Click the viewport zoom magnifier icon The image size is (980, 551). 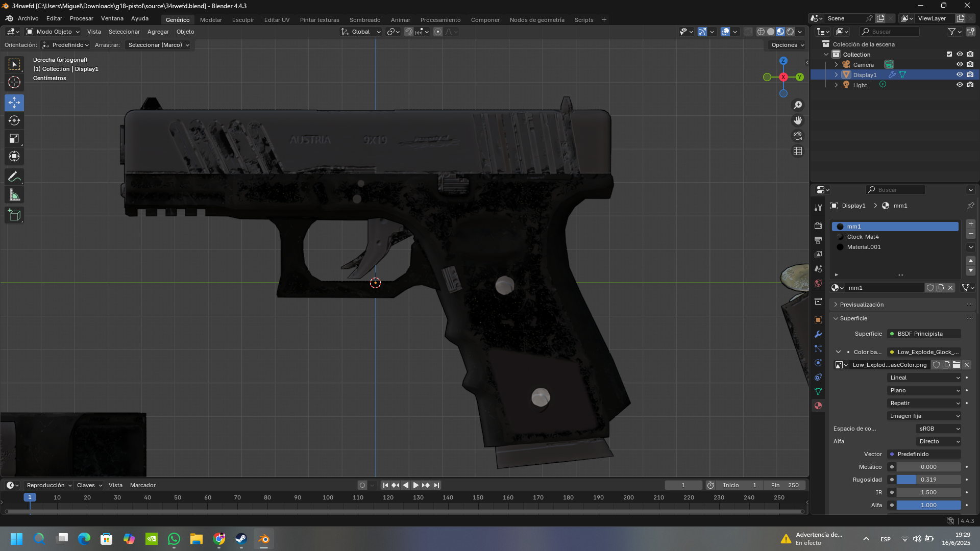point(798,105)
